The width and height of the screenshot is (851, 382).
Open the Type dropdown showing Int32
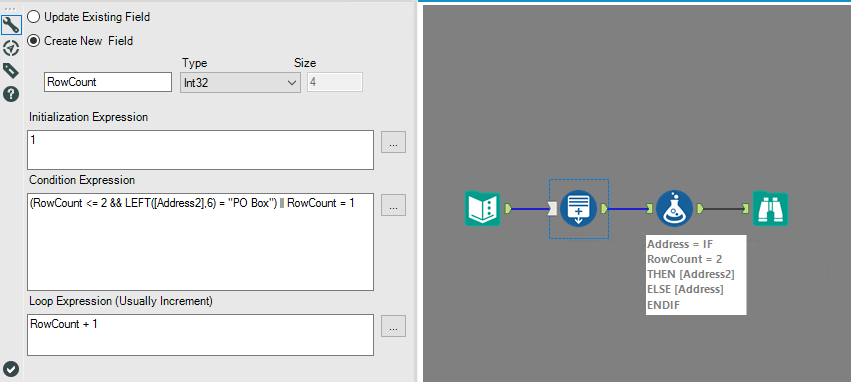[240, 82]
